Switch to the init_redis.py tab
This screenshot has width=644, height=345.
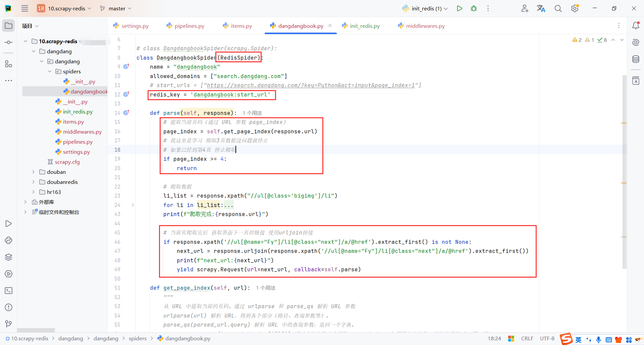pos(361,26)
